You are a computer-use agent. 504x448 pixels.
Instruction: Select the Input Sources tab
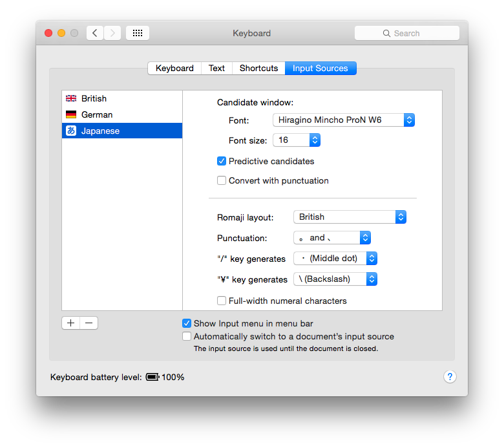coord(320,68)
